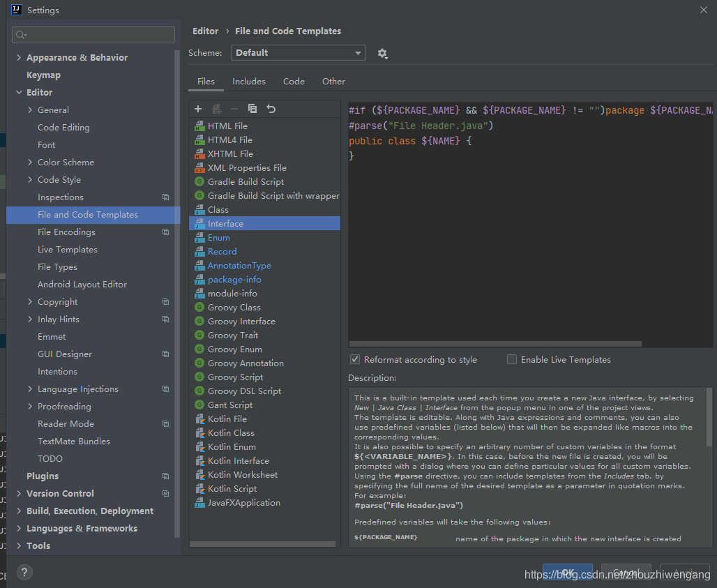Click the Editor breadcrumb link at top
This screenshot has width=717, height=588.
coord(205,31)
